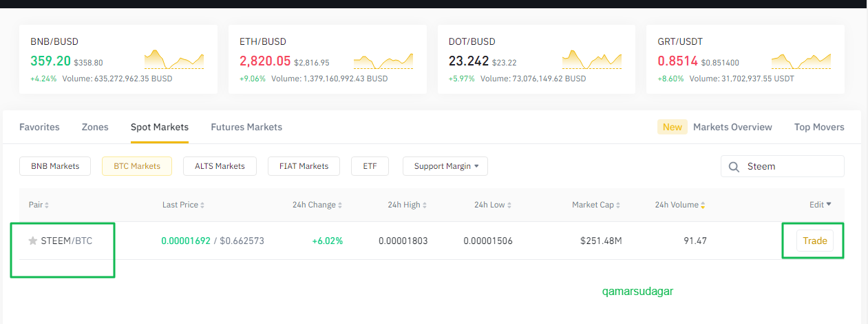Open the GRT/USDT price sparkline chart
Image resolution: width=868 pixels, height=324 pixels.
pos(801,59)
